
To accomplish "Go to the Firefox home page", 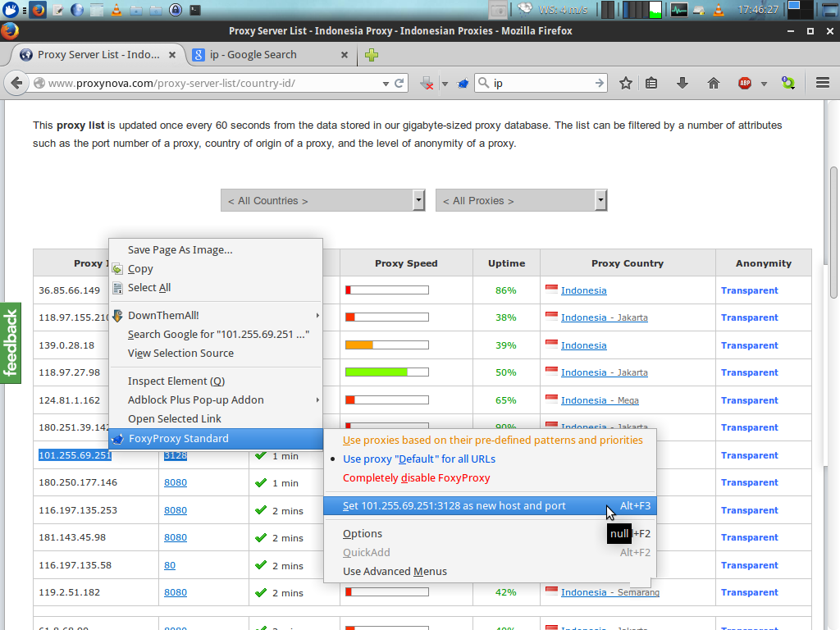I will [x=713, y=83].
